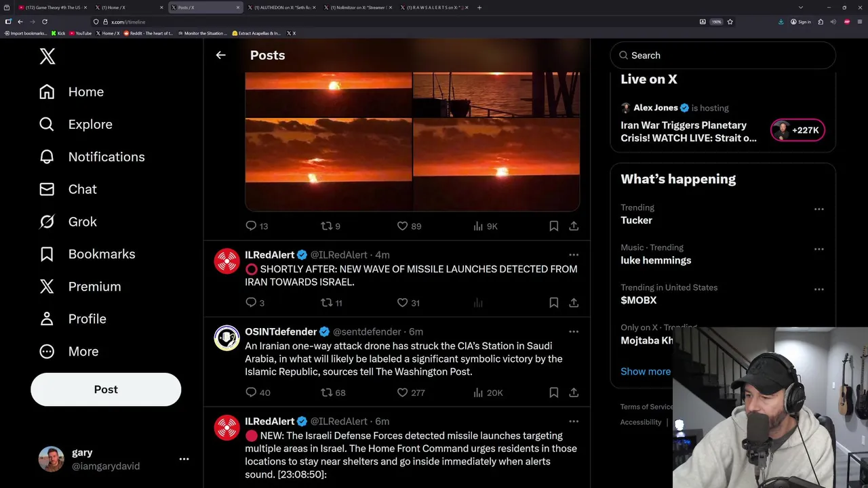Image resolution: width=868 pixels, height=488 pixels.
Task: Click OSINTdefender profile avatar
Action: (227, 338)
